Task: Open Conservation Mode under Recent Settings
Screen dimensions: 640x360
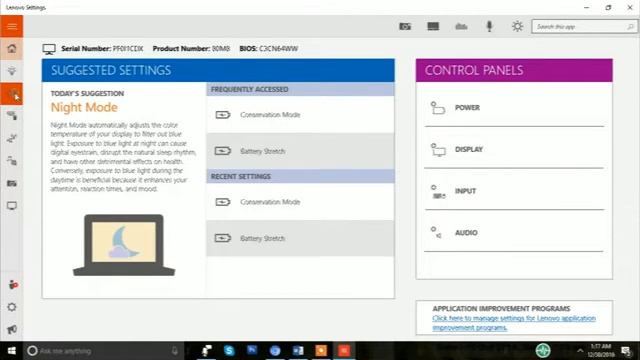Action: coord(300,202)
